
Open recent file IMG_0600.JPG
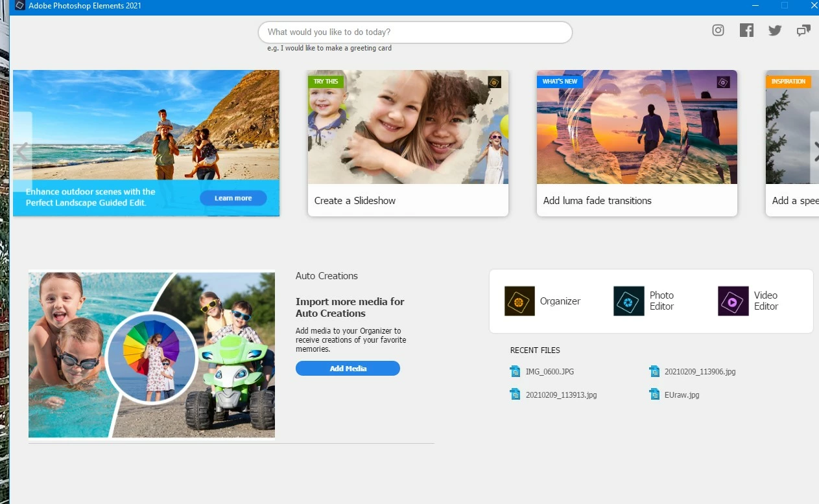(x=550, y=372)
